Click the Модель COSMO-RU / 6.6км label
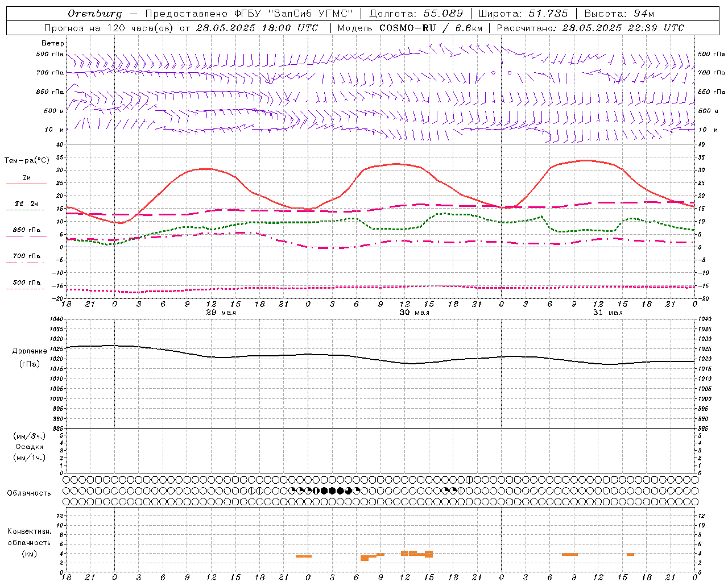Image resolution: width=728 pixels, height=582 pixels. [410, 28]
